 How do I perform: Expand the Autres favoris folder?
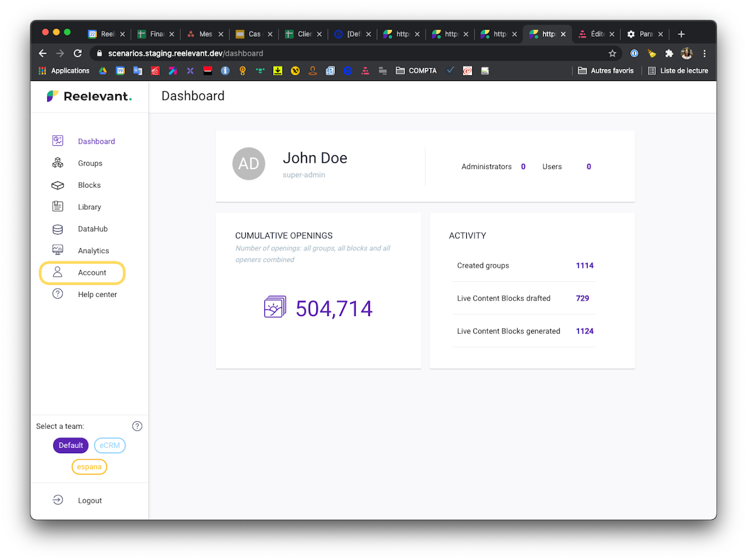coord(606,71)
